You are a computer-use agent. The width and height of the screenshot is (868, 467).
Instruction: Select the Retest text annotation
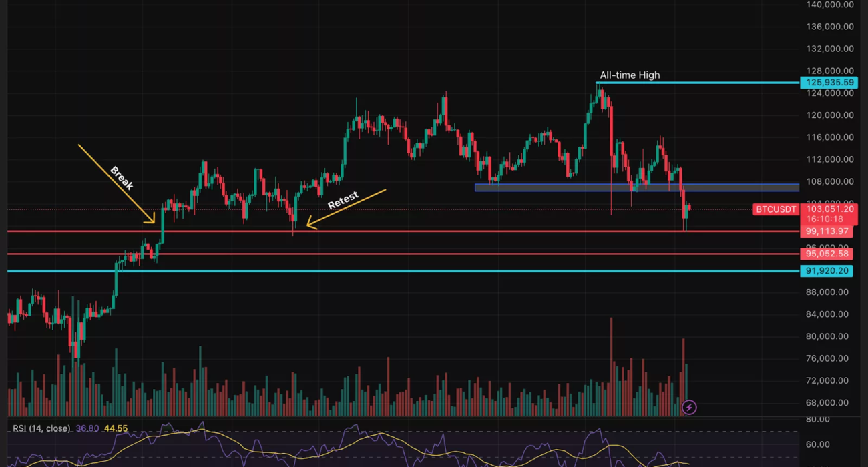(343, 200)
